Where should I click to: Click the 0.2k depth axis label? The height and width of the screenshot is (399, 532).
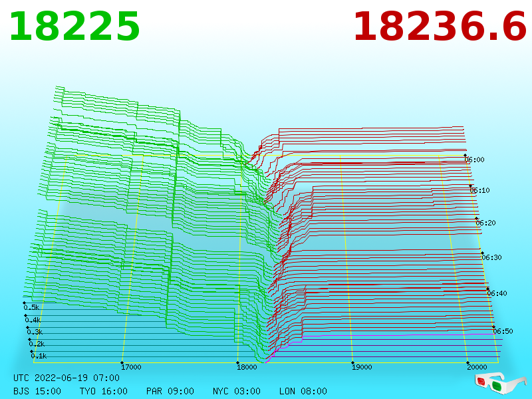37,344
